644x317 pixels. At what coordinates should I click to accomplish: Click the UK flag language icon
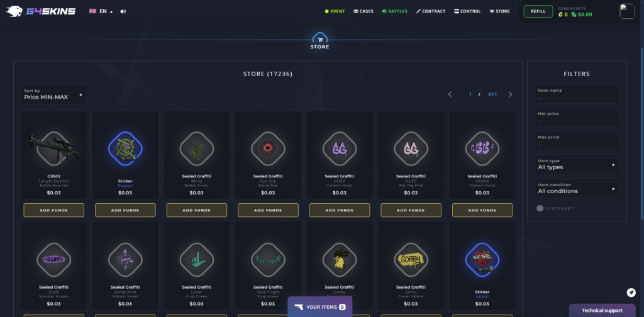[x=93, y=11]
